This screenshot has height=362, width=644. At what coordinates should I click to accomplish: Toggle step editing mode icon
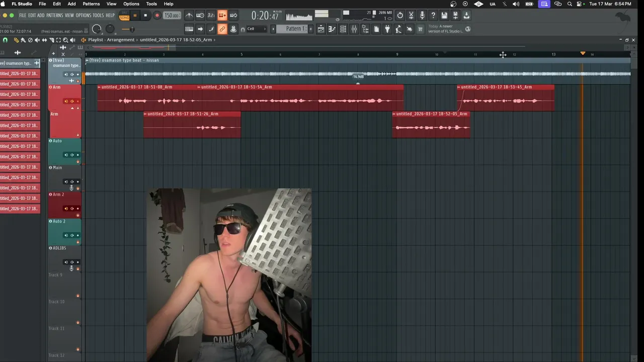(x=211, y=29)
